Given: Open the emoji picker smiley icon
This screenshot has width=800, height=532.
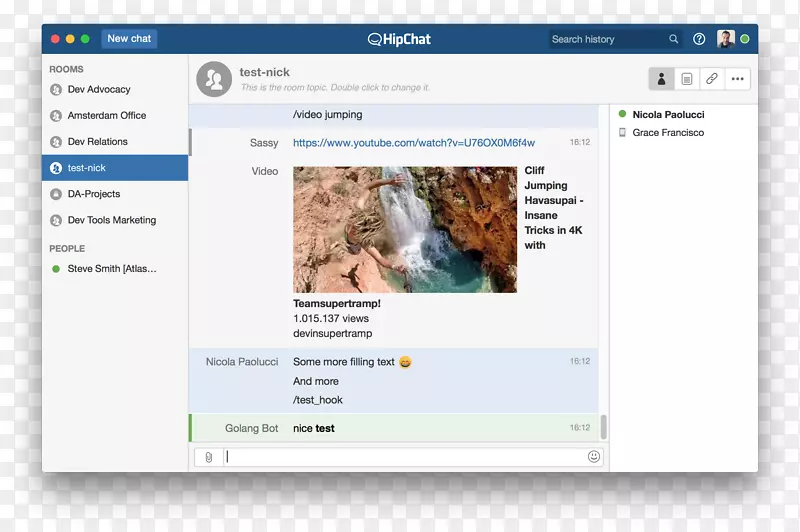Looking at the screenshot, I should pos(594,457).
